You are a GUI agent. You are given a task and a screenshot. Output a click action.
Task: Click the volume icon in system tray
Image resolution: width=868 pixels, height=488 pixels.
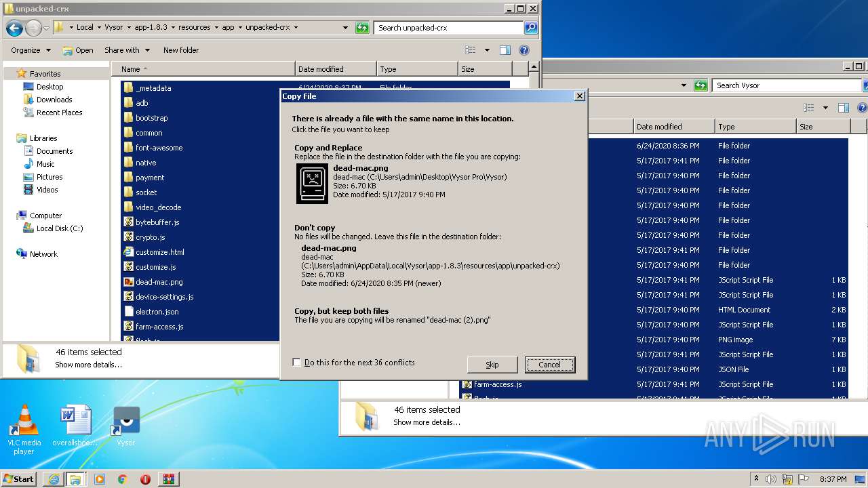[771, 479]
